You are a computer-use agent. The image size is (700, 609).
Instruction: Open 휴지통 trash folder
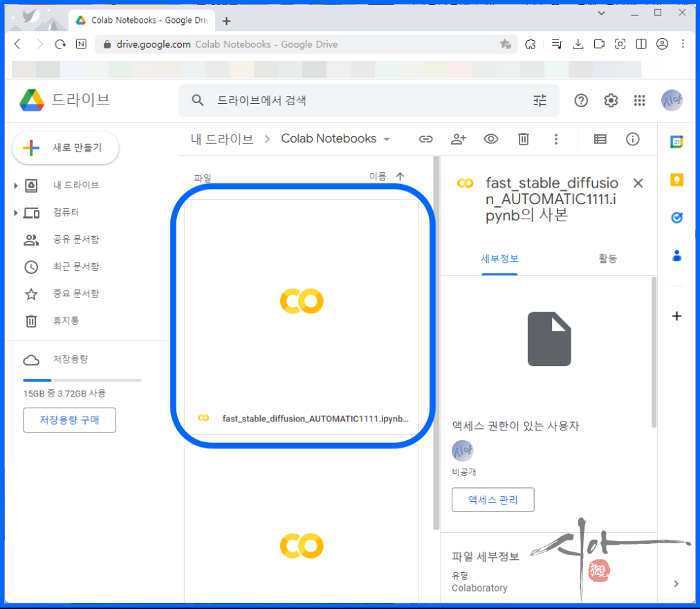tap(66, 321)
